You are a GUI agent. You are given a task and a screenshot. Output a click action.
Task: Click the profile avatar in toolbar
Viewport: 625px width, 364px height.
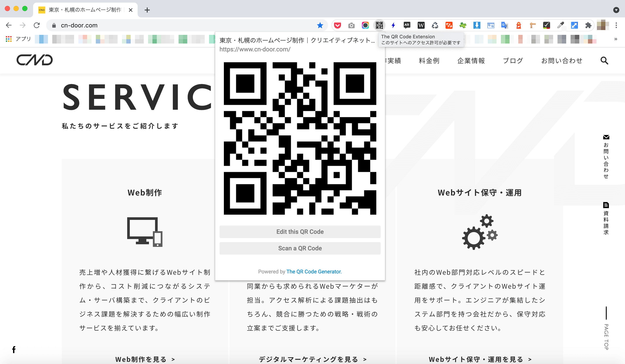click(603, 25)
